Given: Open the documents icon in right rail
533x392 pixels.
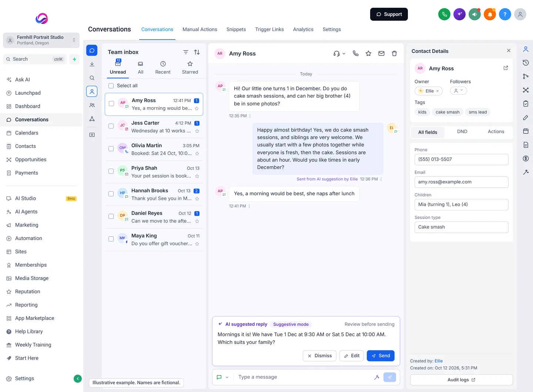Looking at the screenshot, I should (x=526, y=145).
